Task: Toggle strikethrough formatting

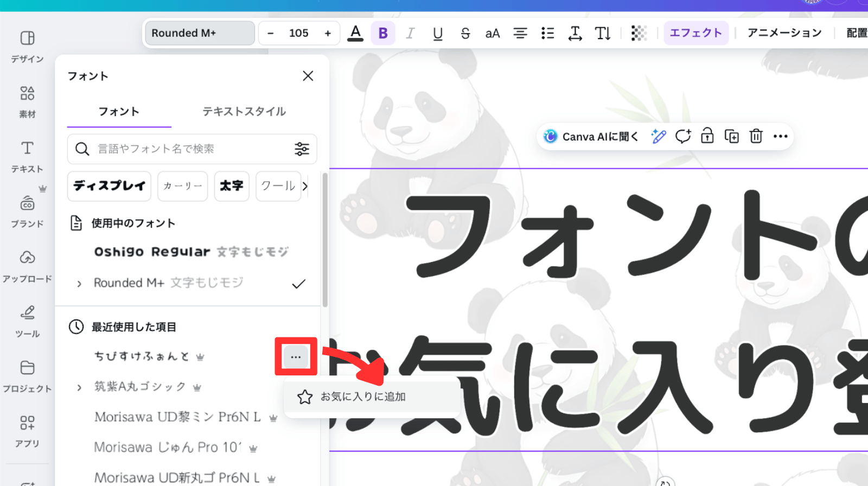Action: tap(465, 33)
